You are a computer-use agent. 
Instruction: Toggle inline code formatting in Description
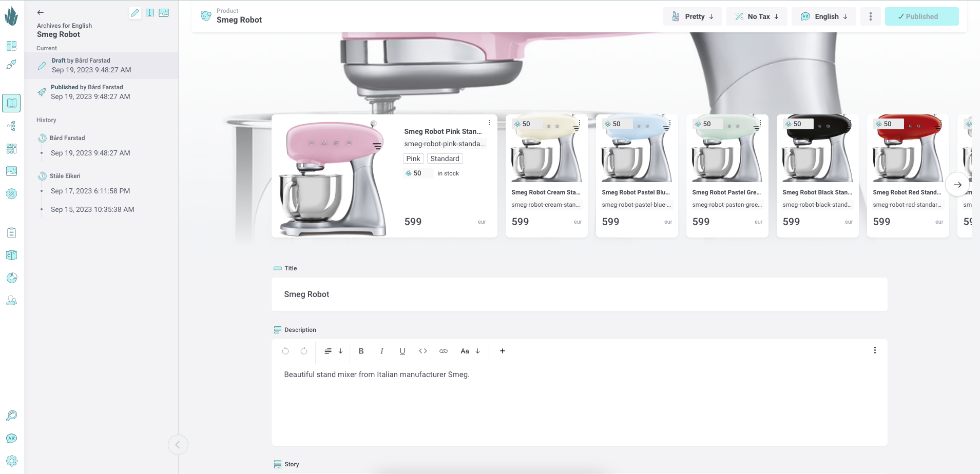tap(423, 351)
